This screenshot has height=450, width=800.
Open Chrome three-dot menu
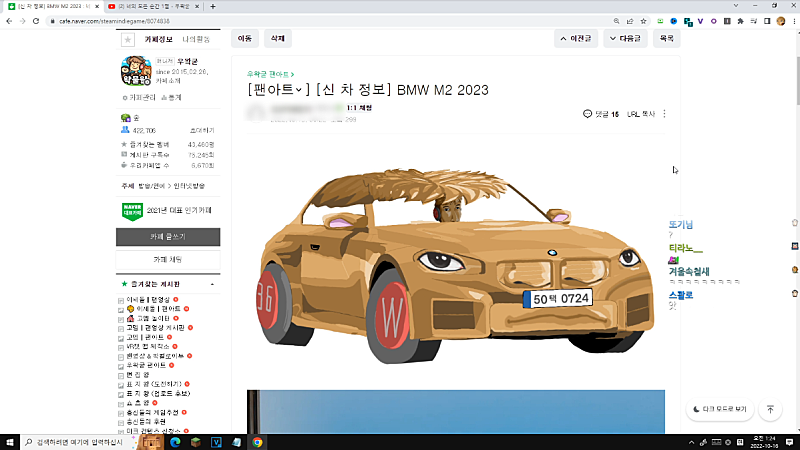coord(794,21)
